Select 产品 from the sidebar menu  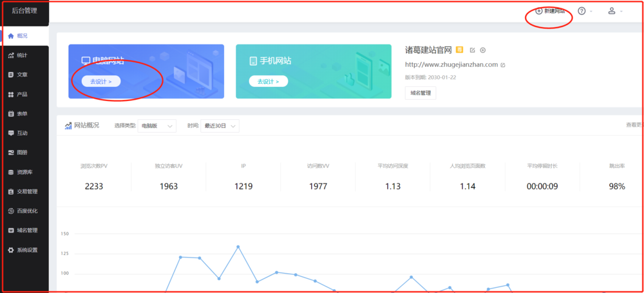(x=22, y=94)
